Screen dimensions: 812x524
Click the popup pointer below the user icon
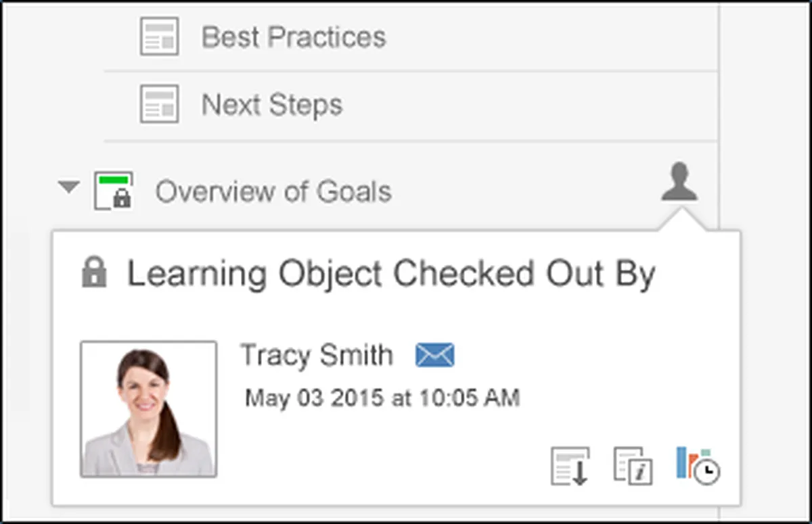tap(682, 219)
